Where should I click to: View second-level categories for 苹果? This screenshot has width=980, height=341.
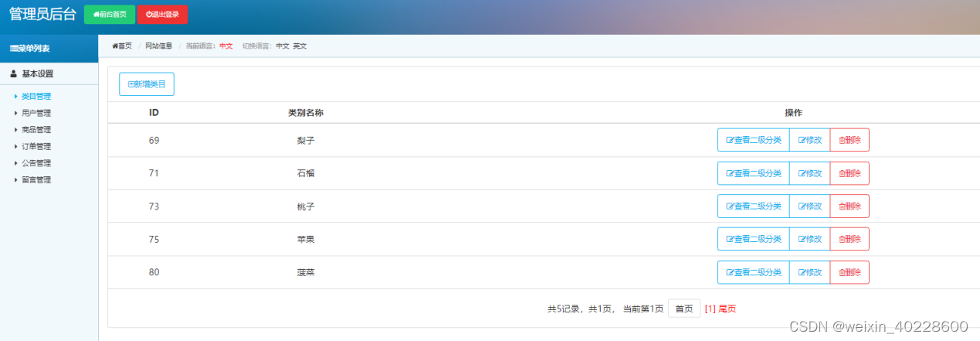(x=754, y=240)
